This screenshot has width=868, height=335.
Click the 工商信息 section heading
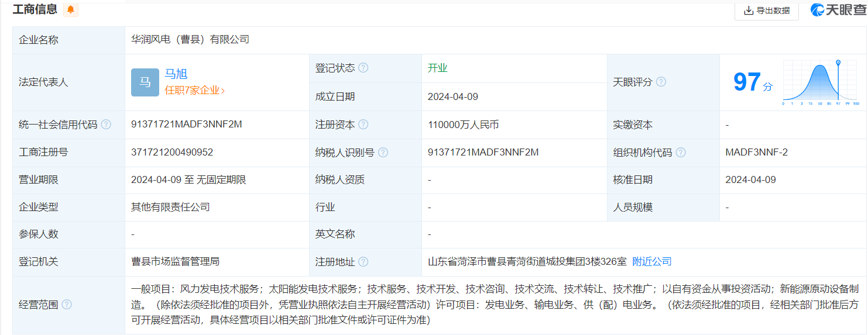(x=35, y=9)
